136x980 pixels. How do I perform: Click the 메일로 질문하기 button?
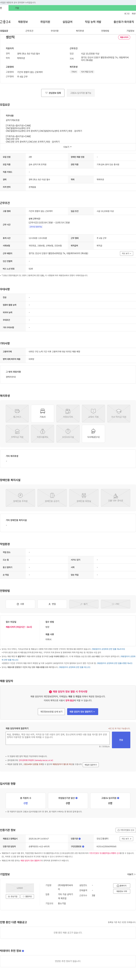click(91, 765)
